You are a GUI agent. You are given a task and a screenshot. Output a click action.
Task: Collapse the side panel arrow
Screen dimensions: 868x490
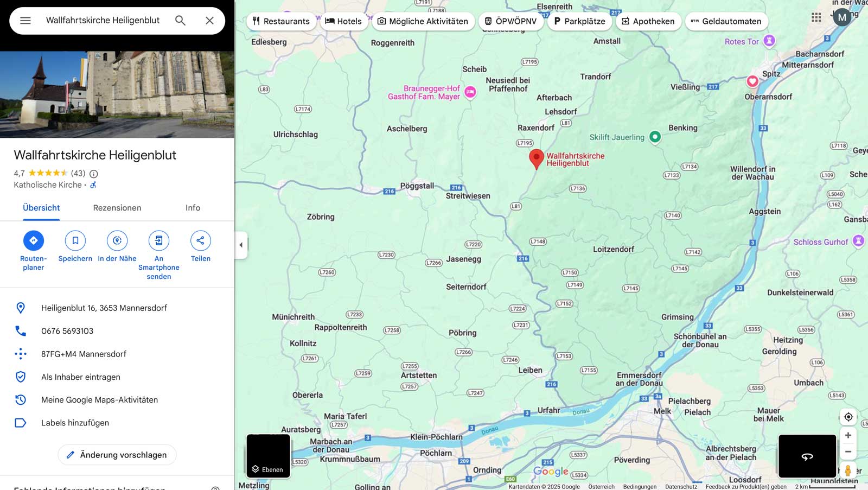pos(241,245)
